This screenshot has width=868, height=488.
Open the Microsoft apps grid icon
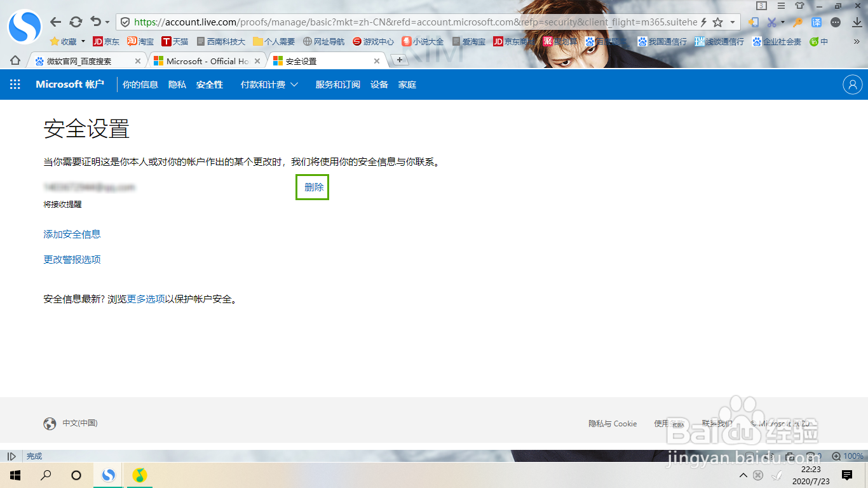click(15, 84)
